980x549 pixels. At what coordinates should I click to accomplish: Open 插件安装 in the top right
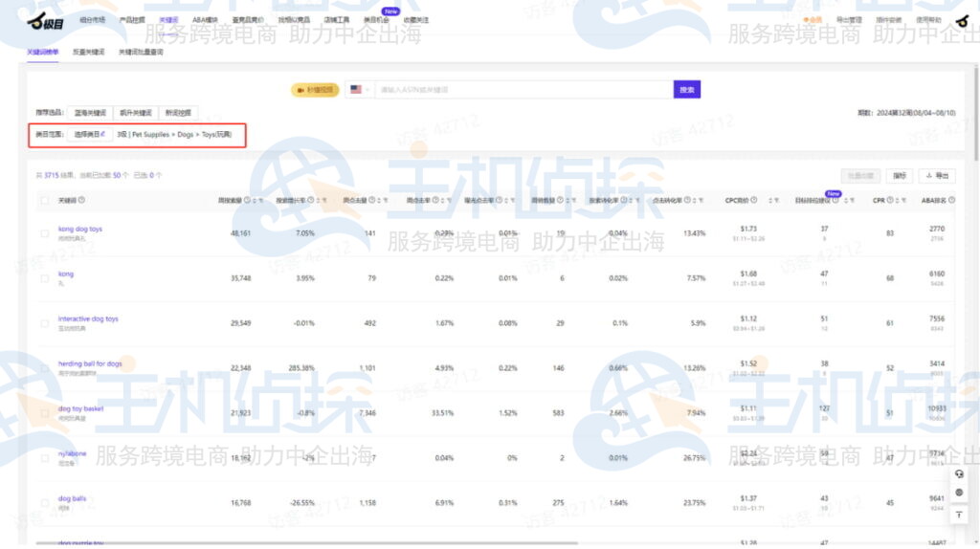tap(889, 21)
